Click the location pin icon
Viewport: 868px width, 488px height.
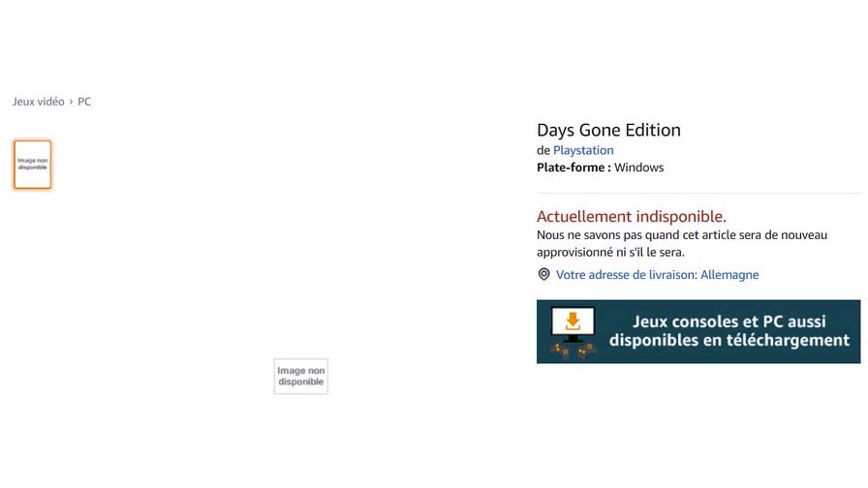click(543, 274)
